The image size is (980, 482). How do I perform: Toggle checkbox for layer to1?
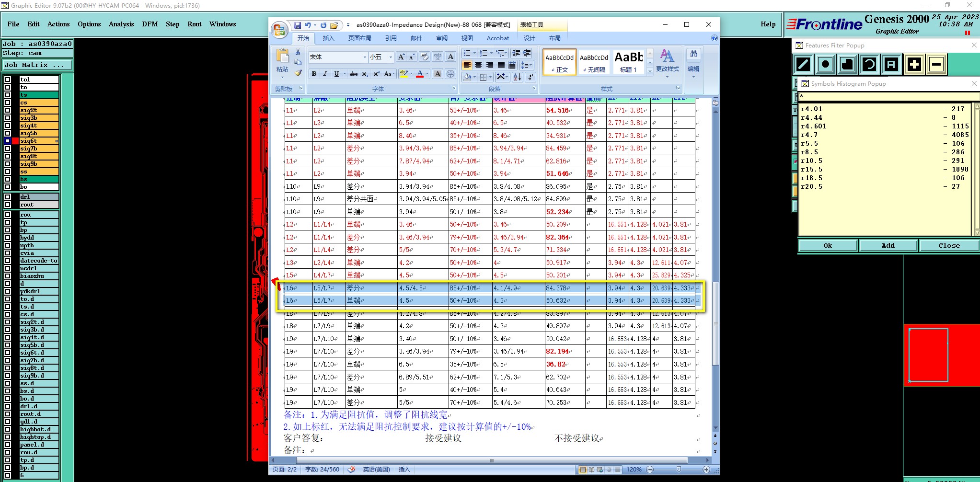pyautogui.click(x=8, y=80)
